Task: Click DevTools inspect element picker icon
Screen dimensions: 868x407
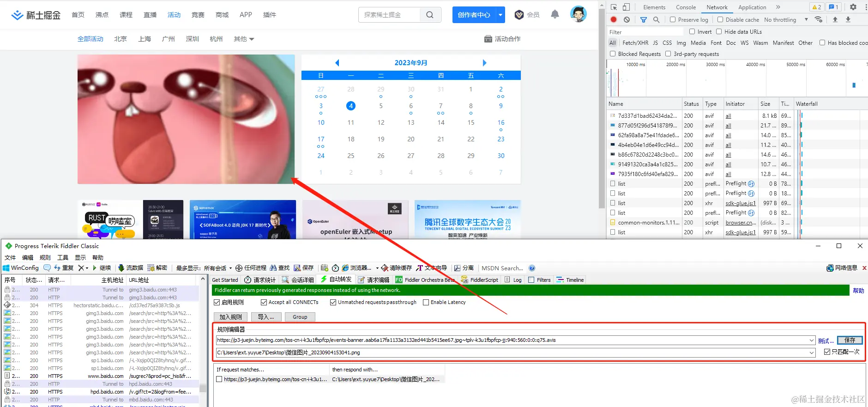Action: [x=614, y=7]
